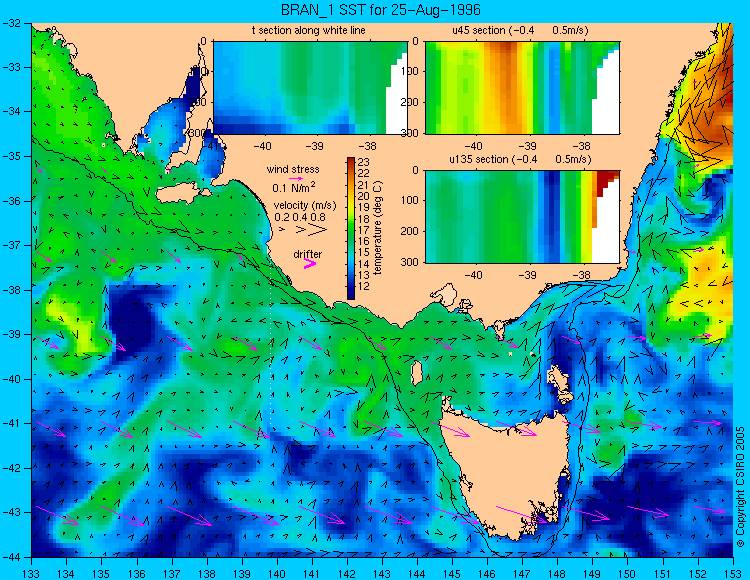Click longitude label 133 on the bottom axis
This screenshot has height=580, width=750.
(32, 574)
